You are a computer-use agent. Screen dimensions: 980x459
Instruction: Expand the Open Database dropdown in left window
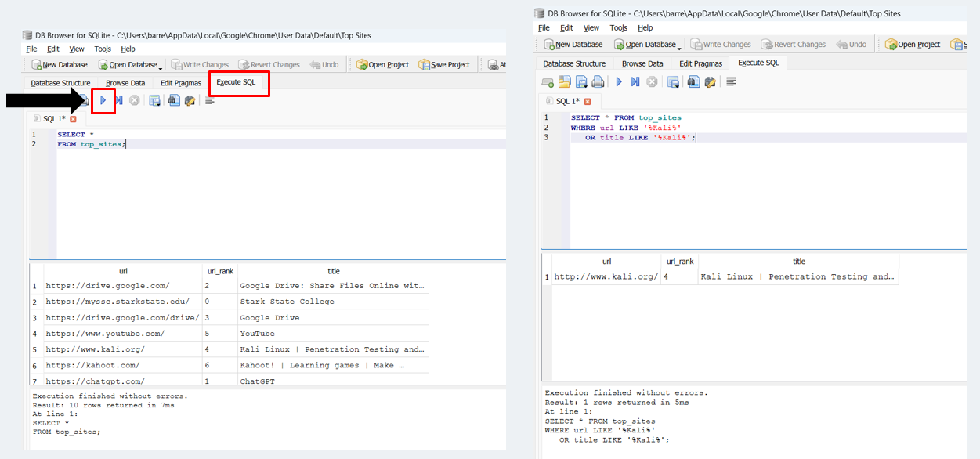160,66
